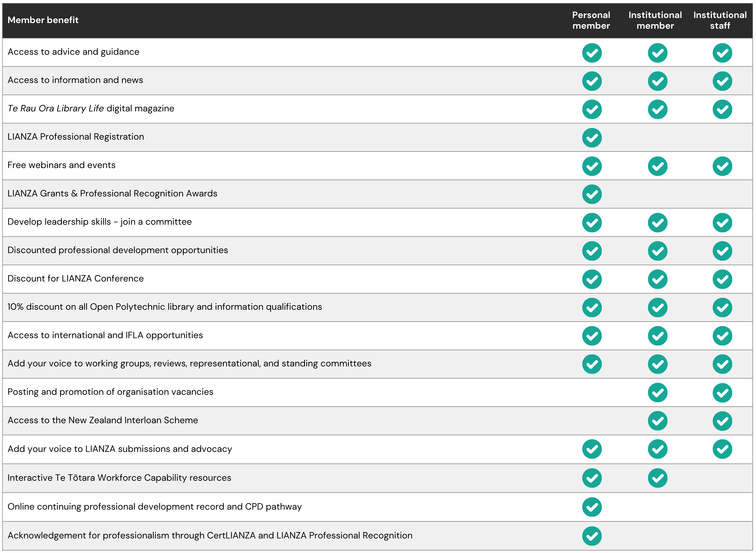The width and height of the screenshot is (756, 553).
Task: Click Personal member checkmark for LIANZA Professional Registration
Action: (592, 138)
